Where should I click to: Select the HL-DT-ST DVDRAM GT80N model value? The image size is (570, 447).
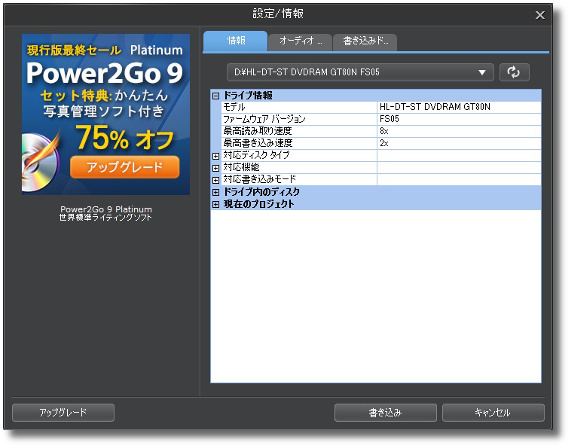pyautogui.click(x=435, y=107)
